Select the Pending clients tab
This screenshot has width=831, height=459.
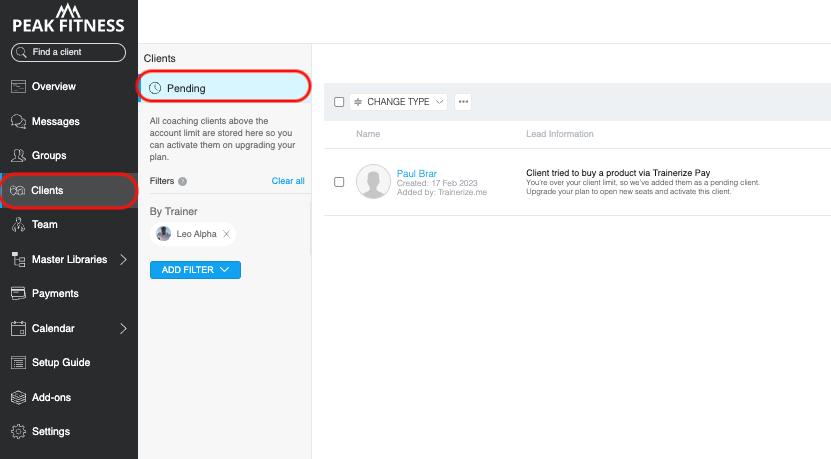tap(223, 88)
